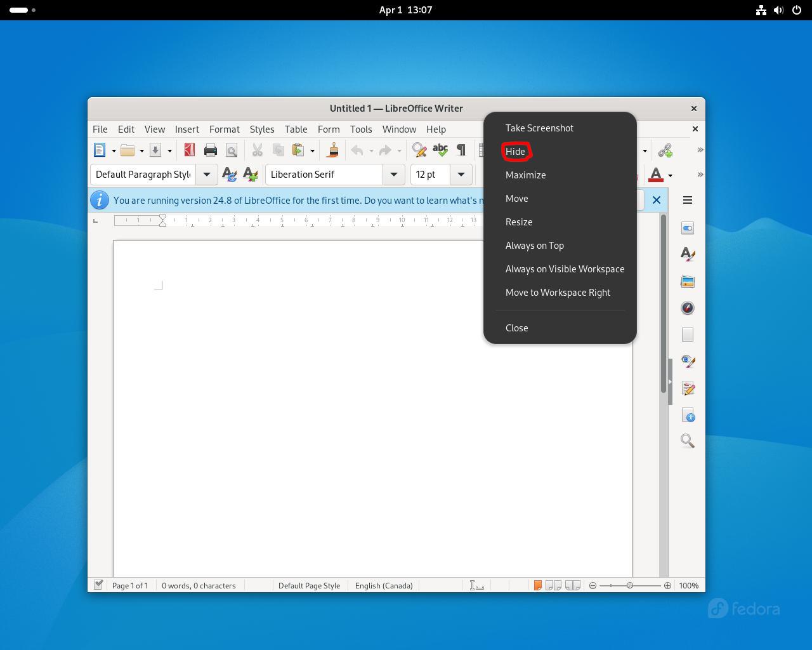Image resolution: width=812 pixels, height=650 pixels.
Task: Open GNOME system status power menu
Action: pos(797,10)
